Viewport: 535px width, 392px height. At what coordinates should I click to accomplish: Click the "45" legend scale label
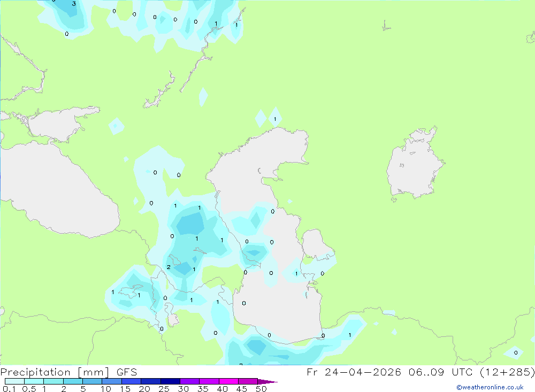pos(242,389)
